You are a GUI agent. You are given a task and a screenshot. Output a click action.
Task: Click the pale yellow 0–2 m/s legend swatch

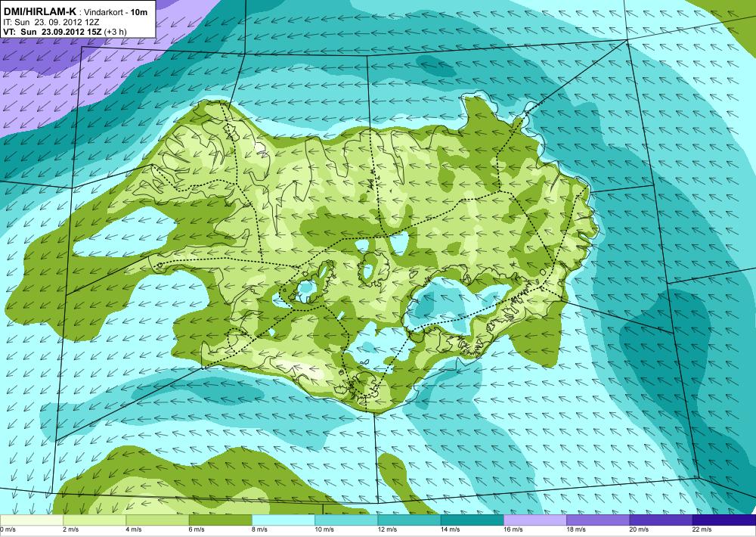pos(31,520)
